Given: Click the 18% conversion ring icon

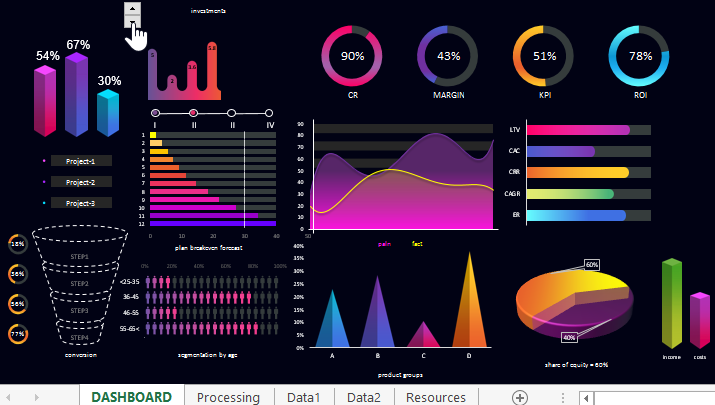Looking at the screenshot, I should coord(17,243).
